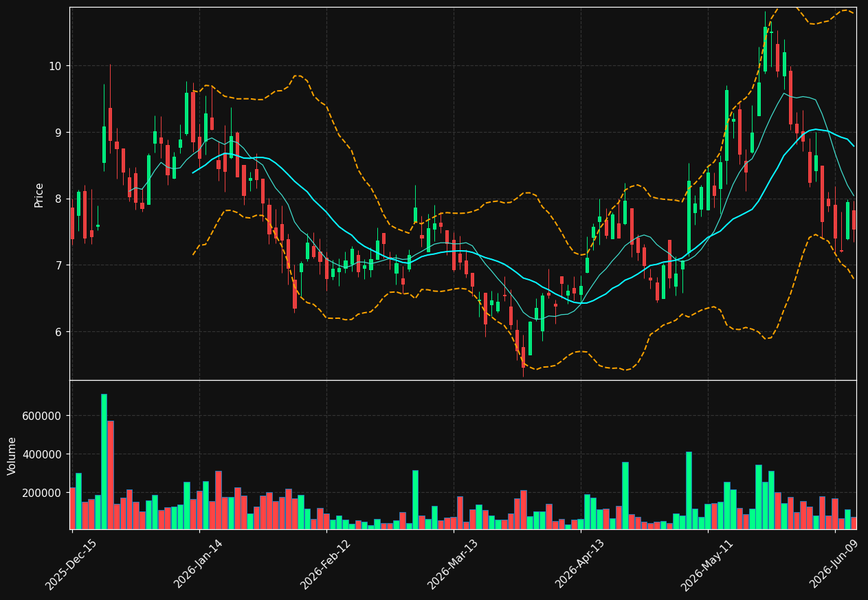
Task: Click the 200000 volume tick label
Action: coord(43,493)
